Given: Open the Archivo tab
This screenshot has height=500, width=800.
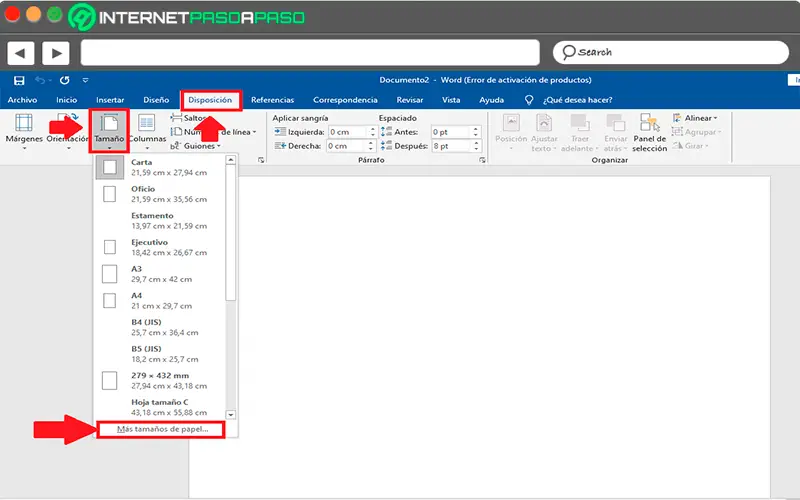Looking at the screenshot, I should pos(22,100).
